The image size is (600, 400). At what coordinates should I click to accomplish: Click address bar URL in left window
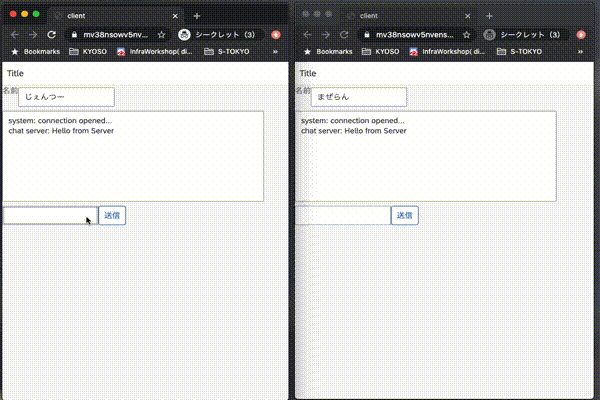coord(115,35)
